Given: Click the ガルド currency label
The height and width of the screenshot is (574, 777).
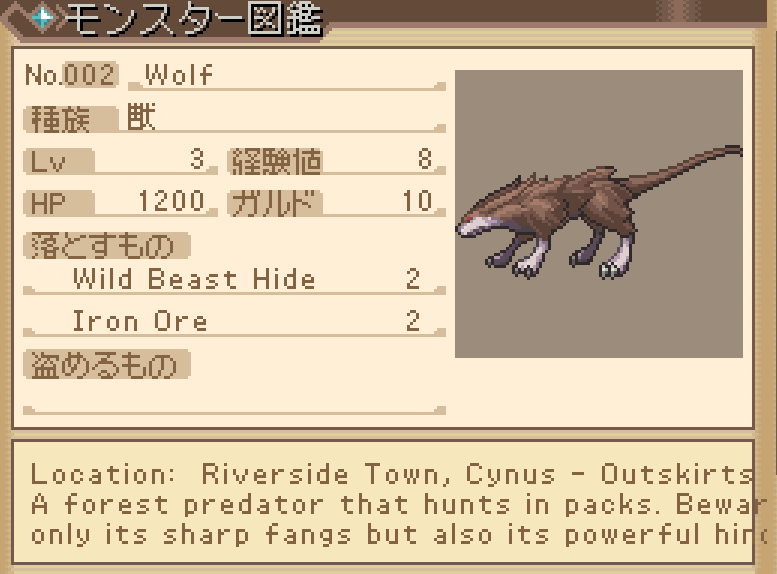Looking at the screenshot, I should (275, 203).
